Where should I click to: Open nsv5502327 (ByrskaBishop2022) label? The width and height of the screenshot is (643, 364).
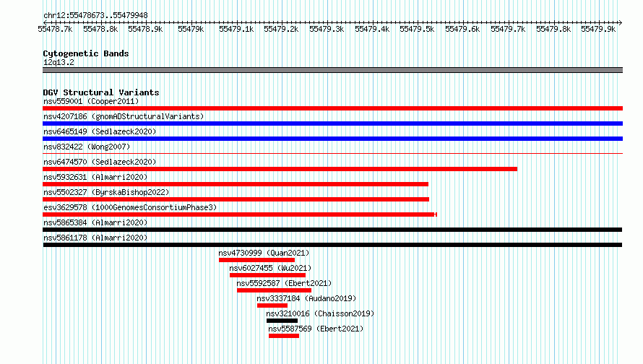[x=106, y=192]
